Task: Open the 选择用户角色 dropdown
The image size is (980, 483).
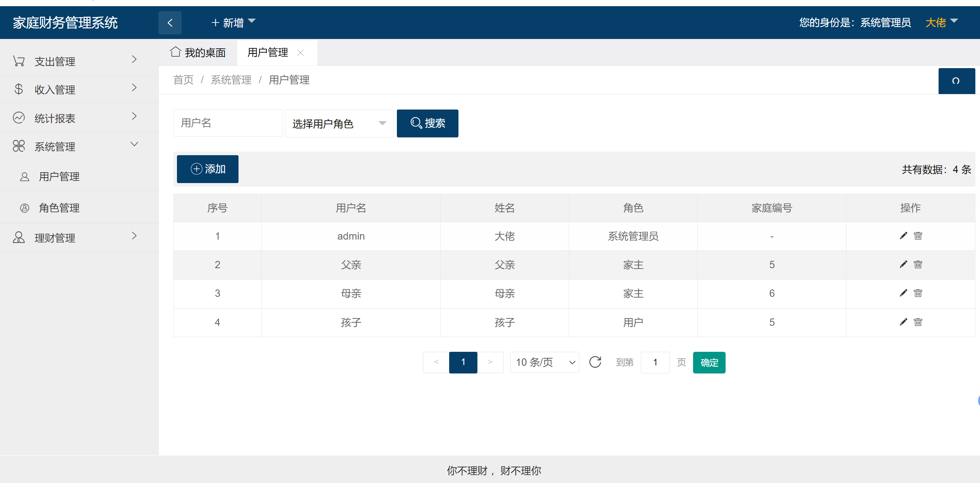Action: [x=339, y=123]
